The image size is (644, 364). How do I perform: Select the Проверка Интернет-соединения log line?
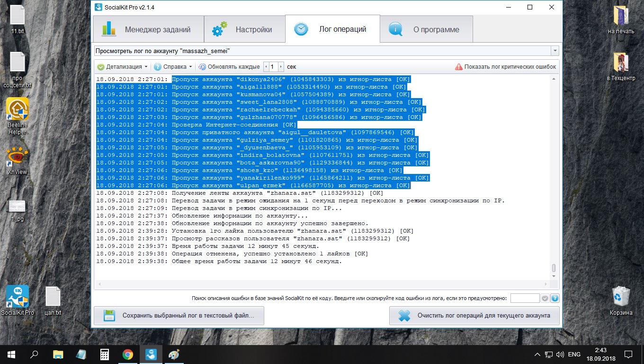(x=197, y=125)
